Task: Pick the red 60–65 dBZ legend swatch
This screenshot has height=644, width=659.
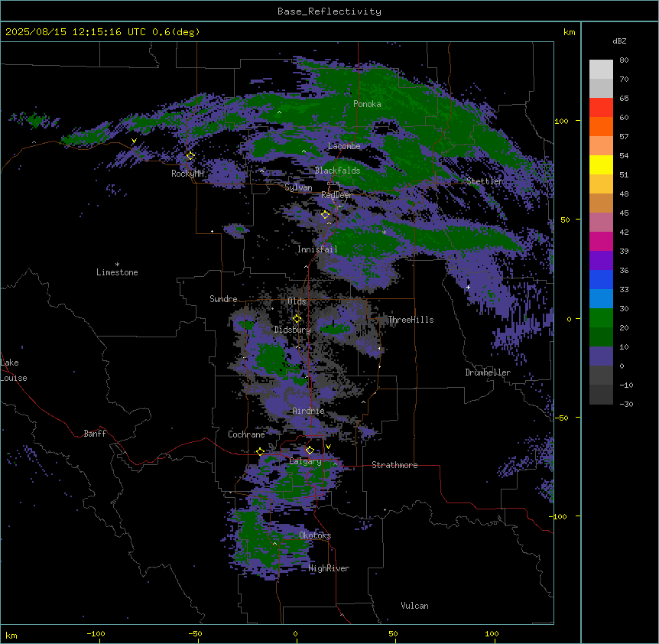Action: (601, 108)
